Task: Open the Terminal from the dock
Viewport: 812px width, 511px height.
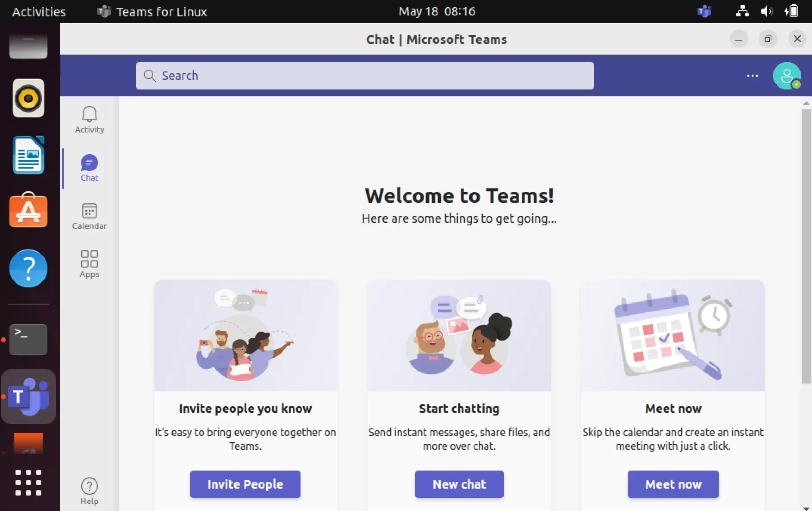Action: [28, 340]
